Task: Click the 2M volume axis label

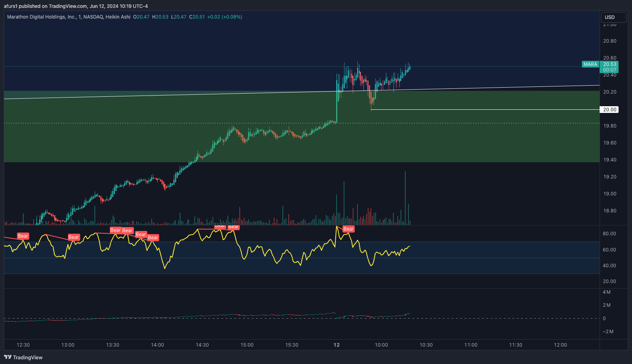Action: coord(607,305)
